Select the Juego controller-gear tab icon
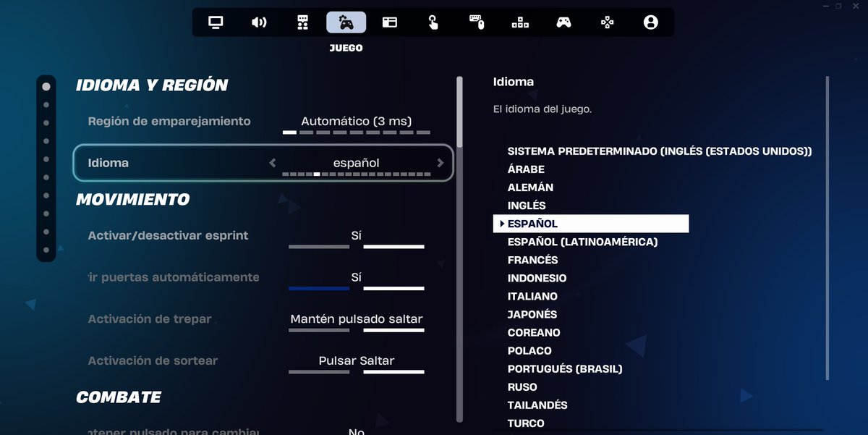 coord(346,22)
